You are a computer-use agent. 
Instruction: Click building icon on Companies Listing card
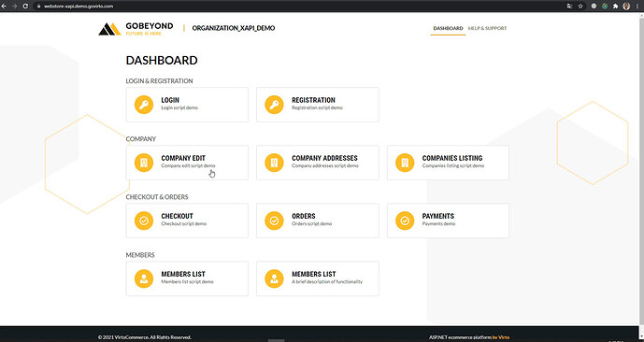[x=405, y=163]
